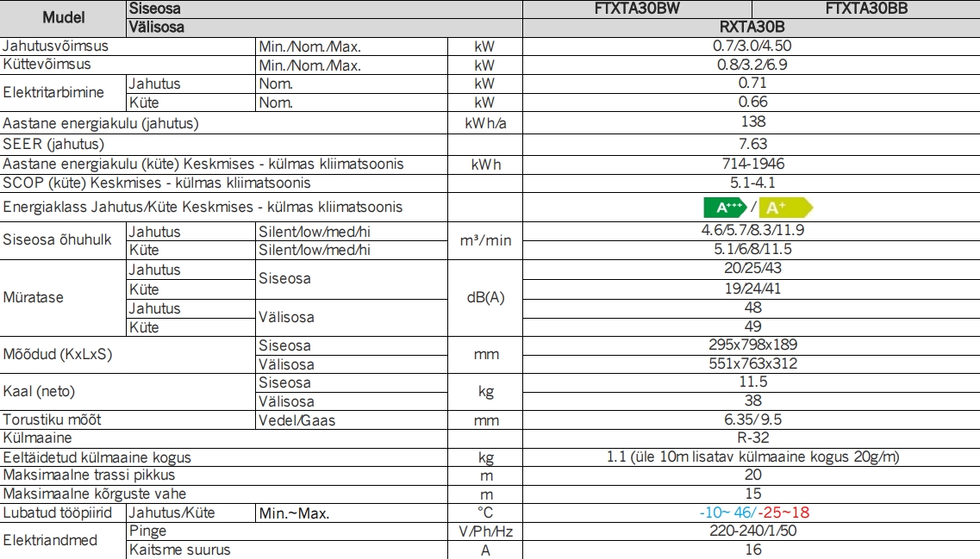Select the Kaal (neto) label
This screenshot has width=980, height=559.
(x=39, y=392)
